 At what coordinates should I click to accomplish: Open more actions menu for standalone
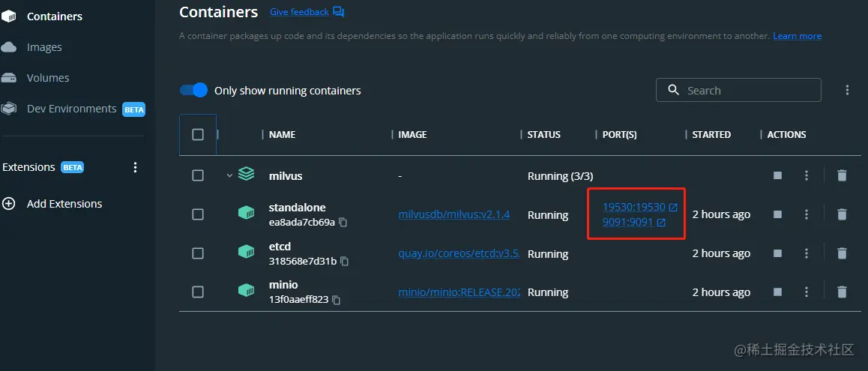[x=807, y=214]
